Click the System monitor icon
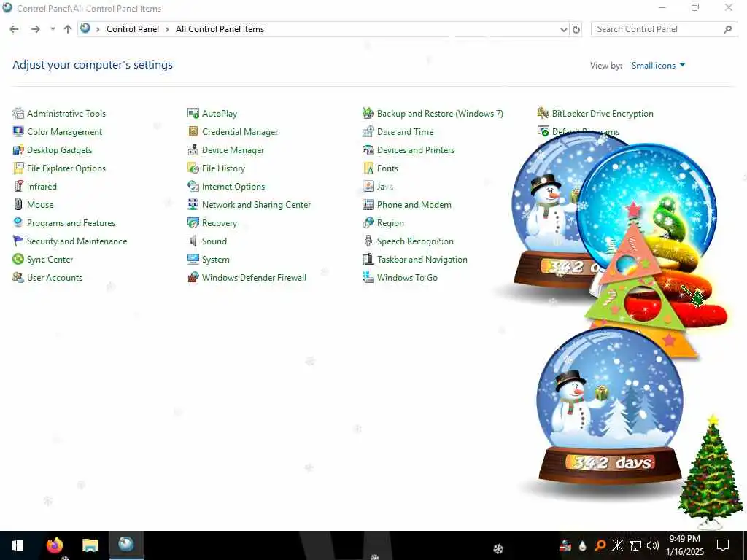Screen dimensions: 747x560 (x=193, y=259)
